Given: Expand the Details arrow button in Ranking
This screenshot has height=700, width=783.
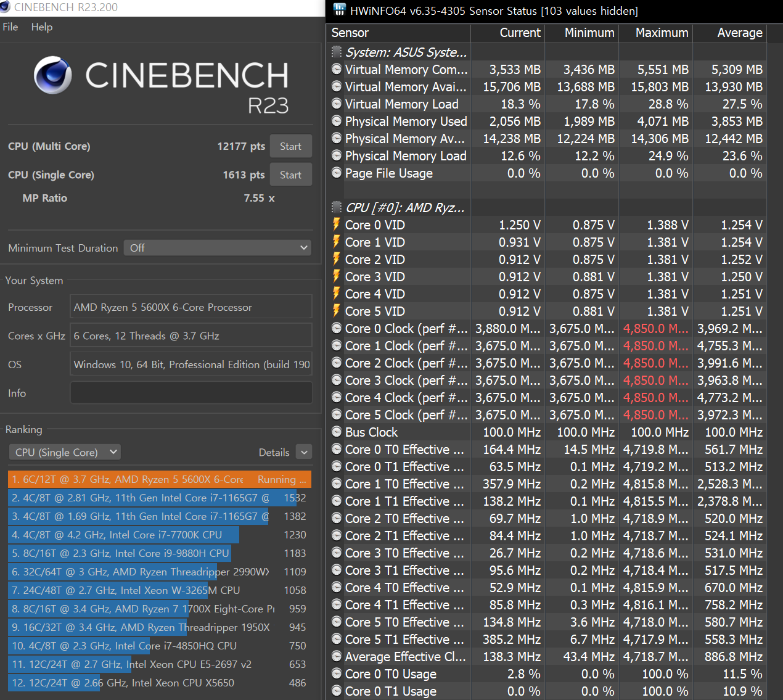Looking at the screenshot, I should pos(304,452).
